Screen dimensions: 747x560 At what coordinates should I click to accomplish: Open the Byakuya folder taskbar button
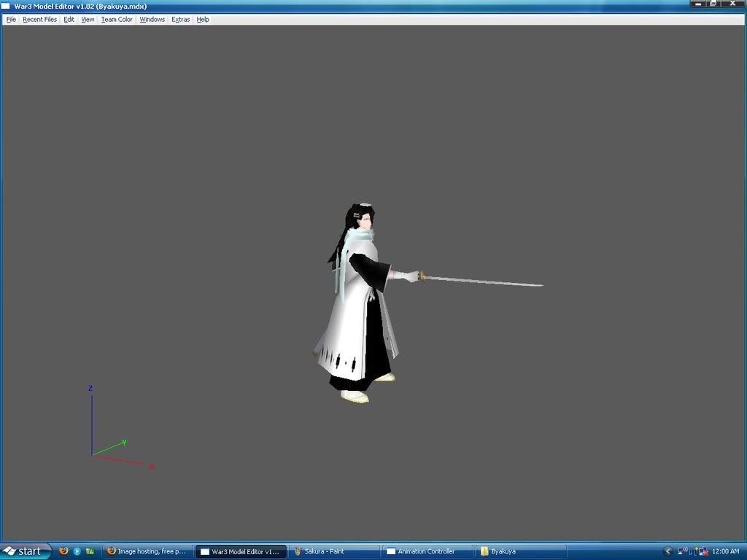[x=521, y=551]
